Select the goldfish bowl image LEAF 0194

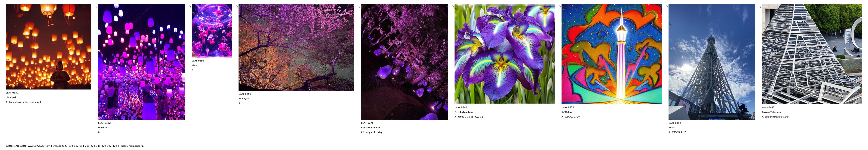pyautogui.click(x=212, y=31)
